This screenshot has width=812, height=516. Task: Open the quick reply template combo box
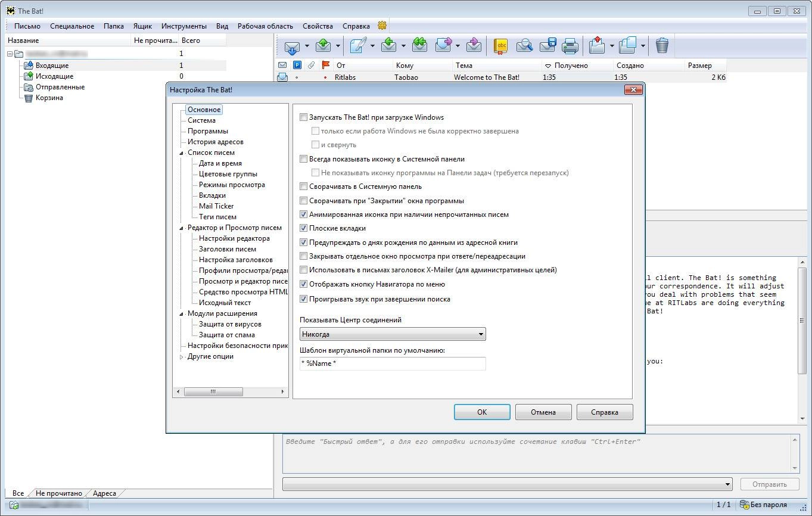click(507, 484)
